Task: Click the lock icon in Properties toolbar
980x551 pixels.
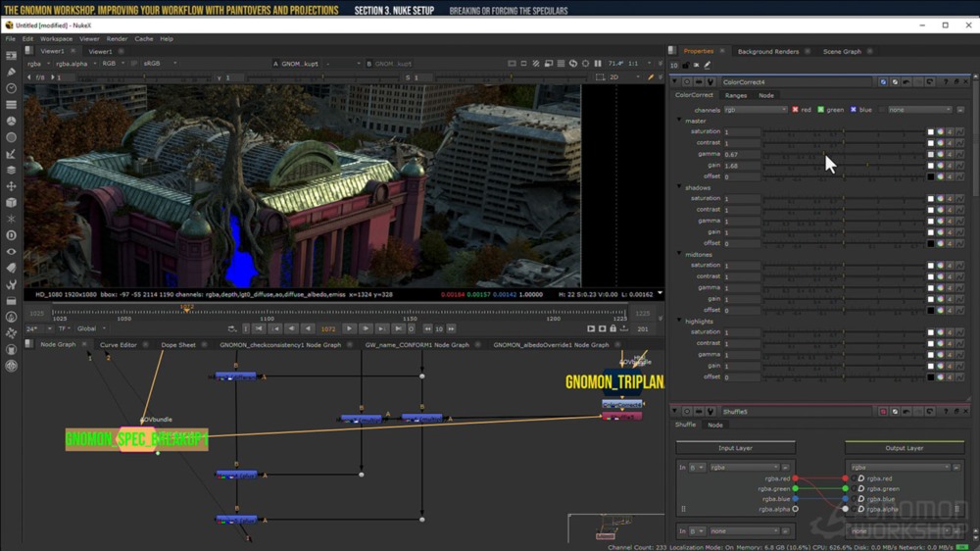Action: pos(686,65)
